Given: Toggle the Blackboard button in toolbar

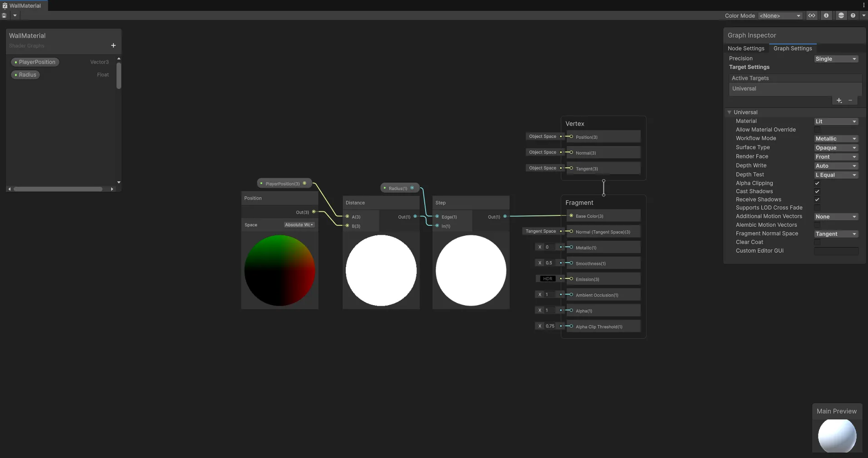Looking at the screenshot, I should (811, 15).
